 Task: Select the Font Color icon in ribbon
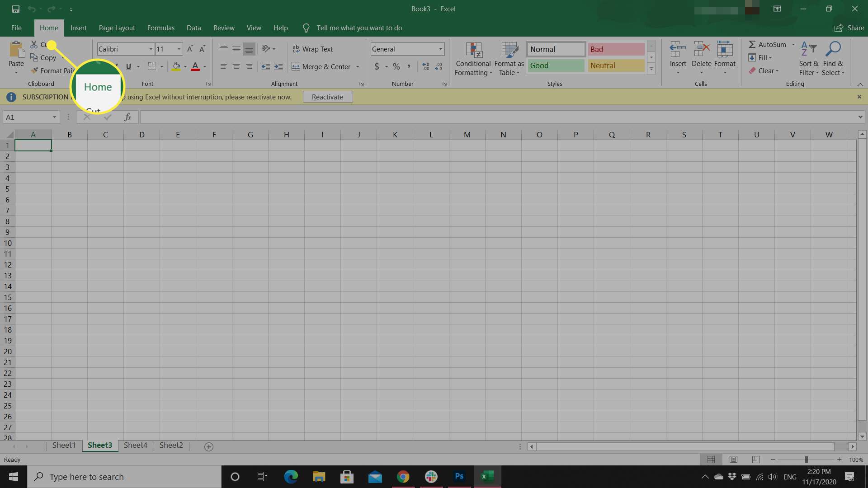point(196,66)
